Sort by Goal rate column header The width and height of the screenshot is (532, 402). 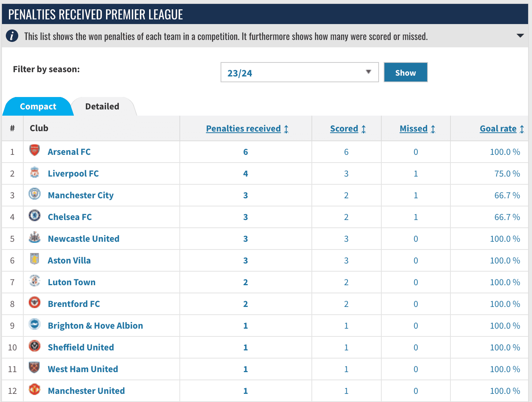point(498,128)
